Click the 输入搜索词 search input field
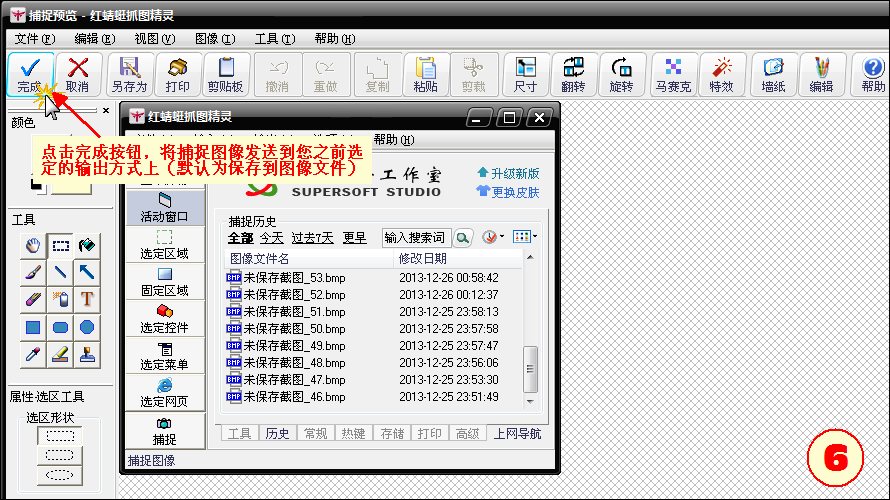Viewport: 890px width, 500px height. 416,237
